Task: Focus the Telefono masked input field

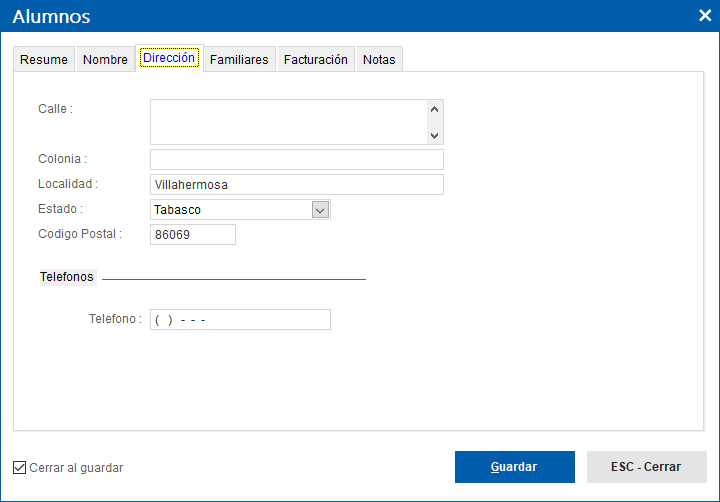Action: (x=240, y=320)
